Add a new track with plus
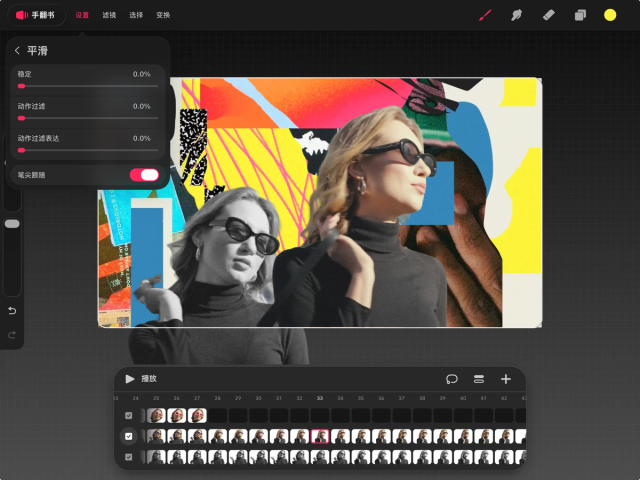The width and height of the screenshot is (640, 480). (x=506, y=379)
